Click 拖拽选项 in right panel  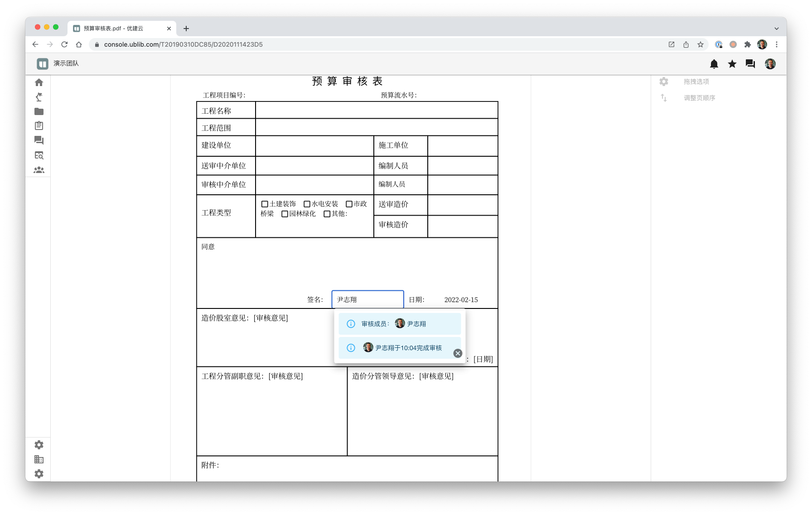click(696, 82)
